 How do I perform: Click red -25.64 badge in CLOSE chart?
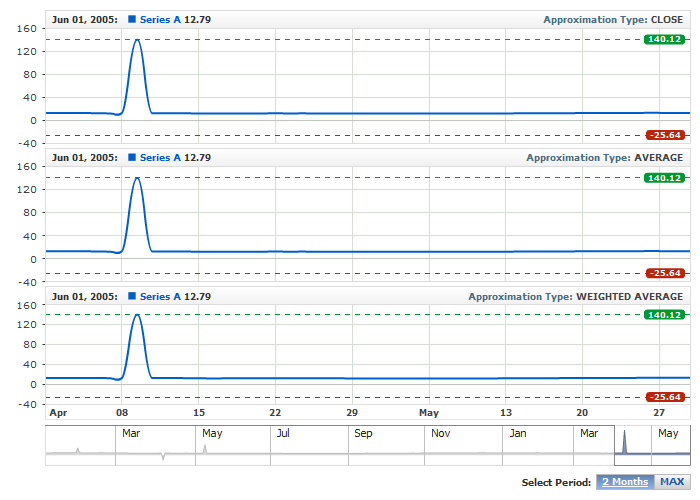pos(664,135)
